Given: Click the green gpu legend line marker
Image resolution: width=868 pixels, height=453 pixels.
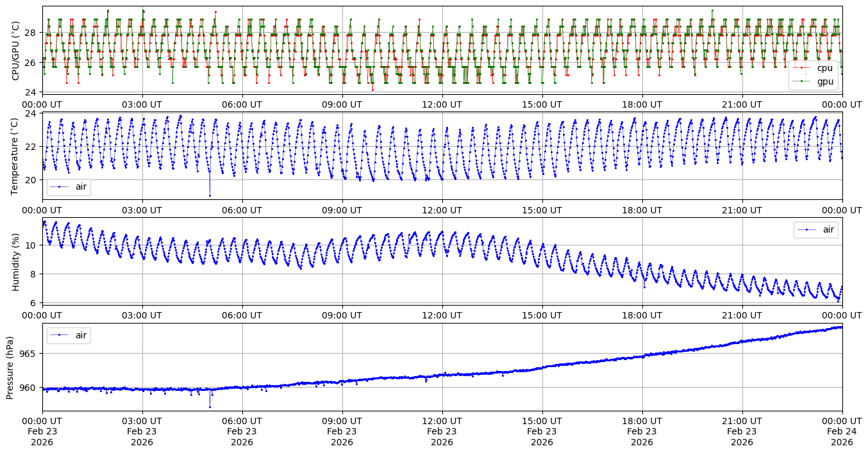Looking at the screenshot, I should [x=801, y=81].
